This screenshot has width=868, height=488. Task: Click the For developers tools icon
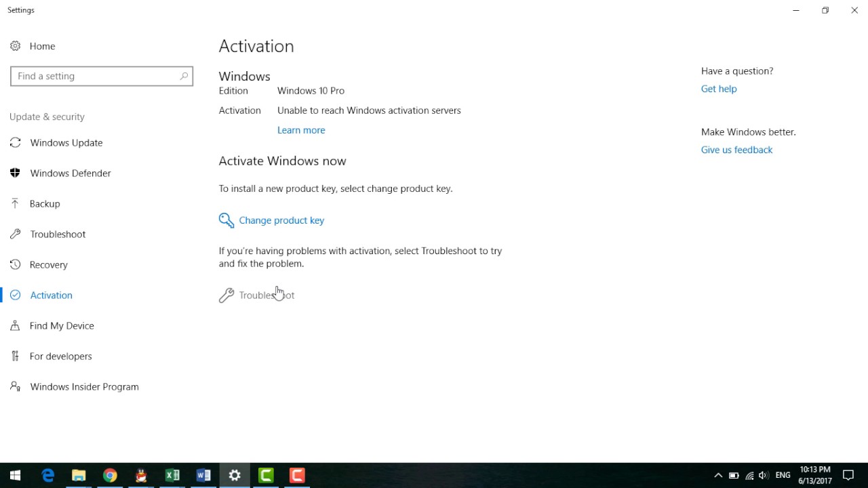[x=15, y=356]
